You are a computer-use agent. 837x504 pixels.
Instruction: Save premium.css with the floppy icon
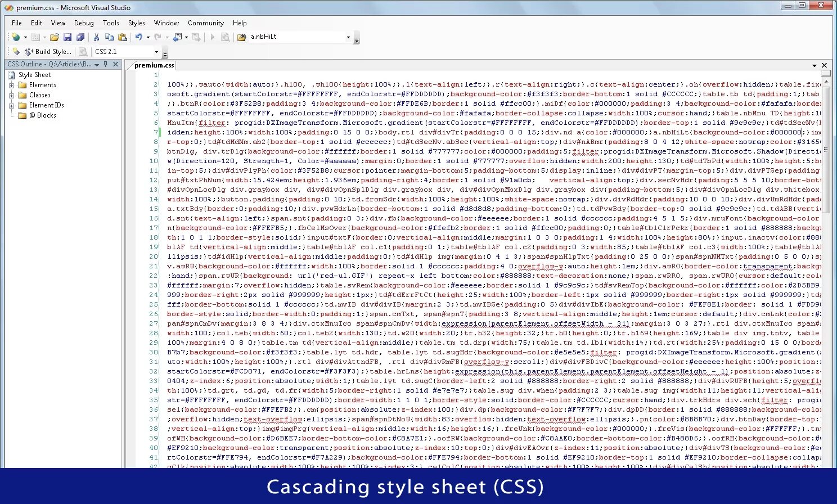pyautogui.click(x=67, y=37)
